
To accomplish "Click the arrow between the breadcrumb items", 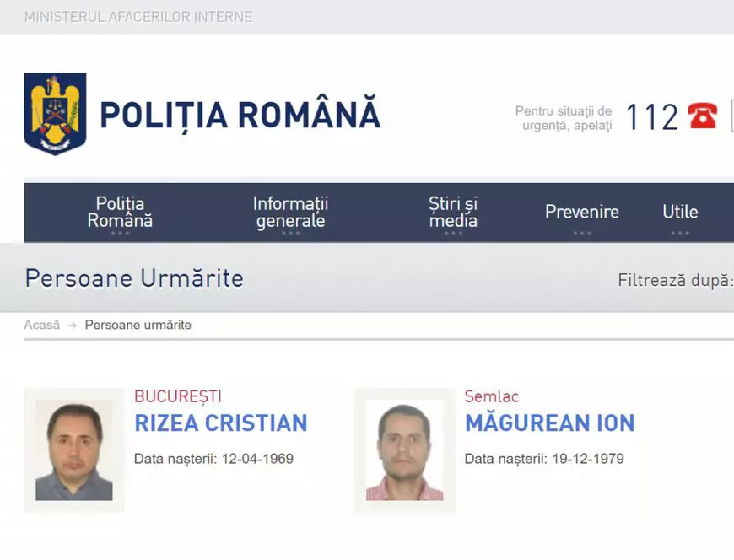I will pyautogui.click(x=71, y=325).
